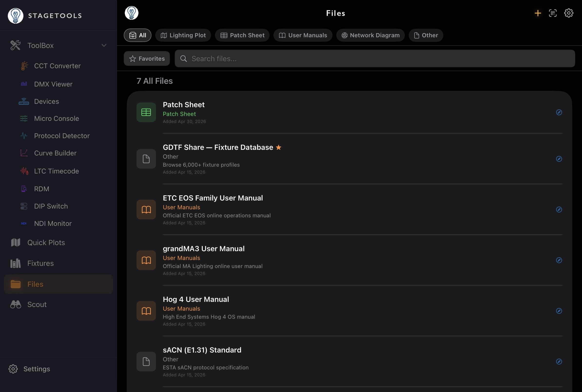The image size is (582, 392).
Task: Click 'Browse 6,000+ fixture profiles' description
Action: pos(201,165)
